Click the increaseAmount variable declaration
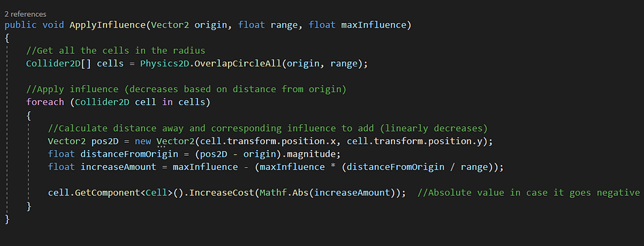This screenshot has height=246, width=644. click(x=118, y=167)
